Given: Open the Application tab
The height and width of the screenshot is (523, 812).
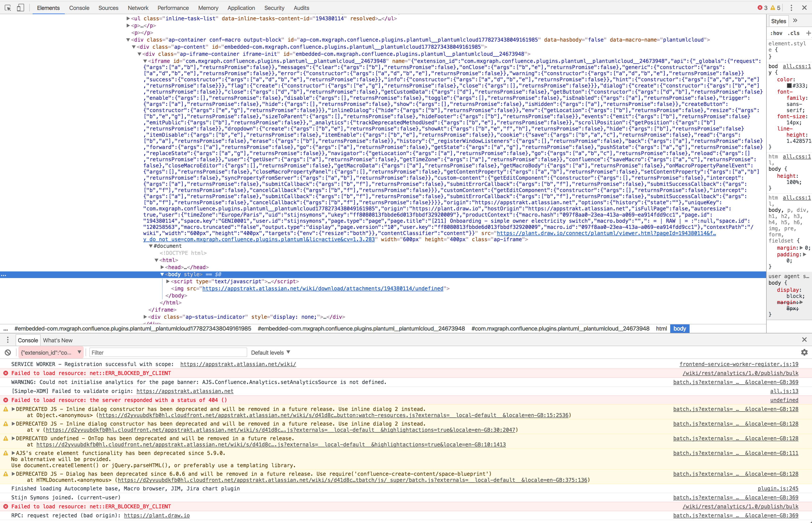Looking at the screenshot, I should [x=241, y=8].
